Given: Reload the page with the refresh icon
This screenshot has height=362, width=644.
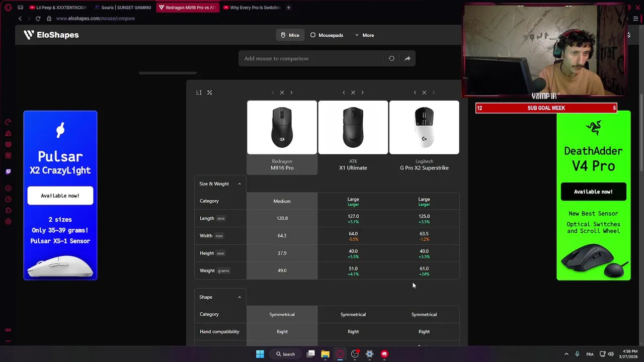Looking at the screenshot, I should [38, 19].
